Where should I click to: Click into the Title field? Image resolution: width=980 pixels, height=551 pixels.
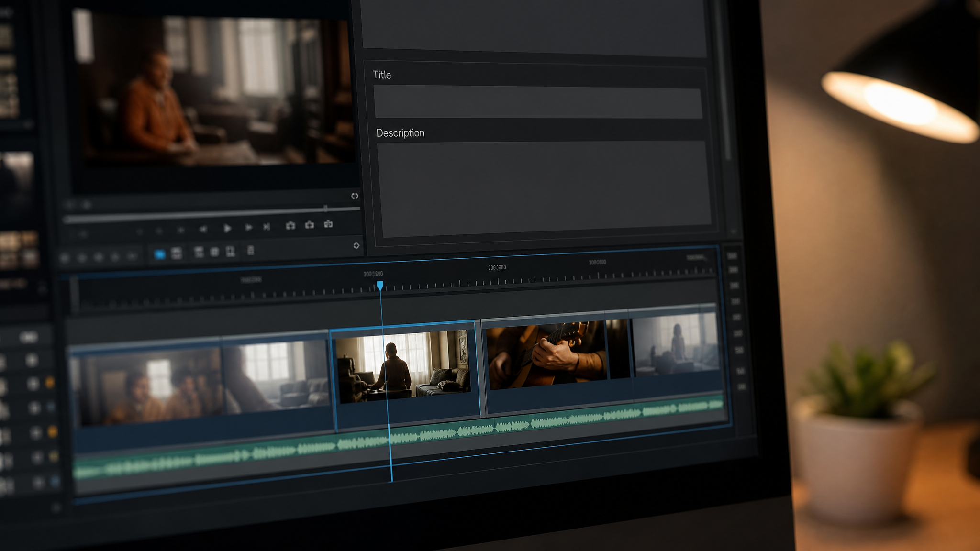click(x=538, y=102)
